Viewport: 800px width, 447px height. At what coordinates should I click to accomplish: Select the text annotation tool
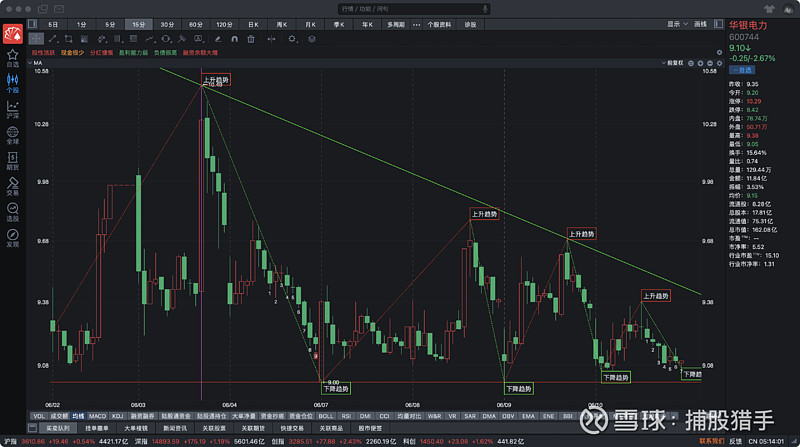point(198,39)
